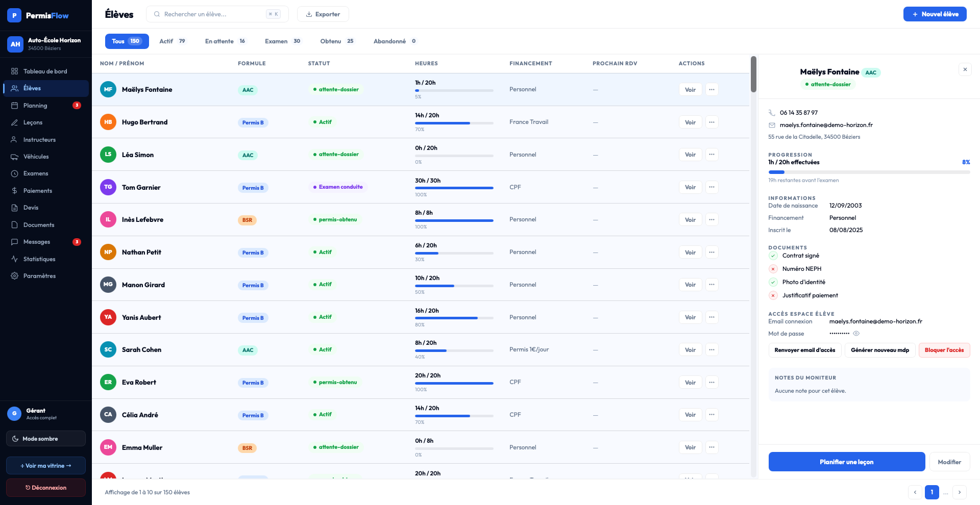Open the Véhicules section
The height and width of the screenshot is (505, 980).
pyautogui.click(x=46, y=157)
